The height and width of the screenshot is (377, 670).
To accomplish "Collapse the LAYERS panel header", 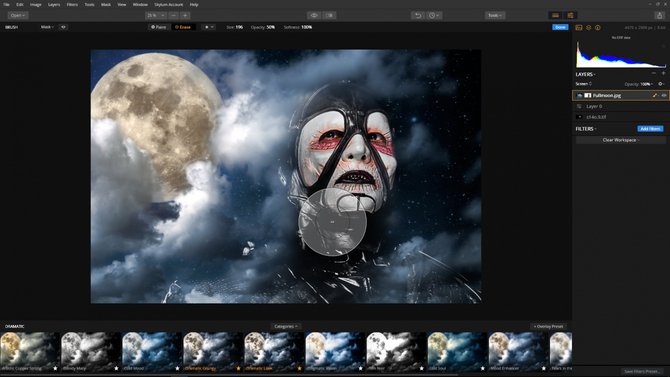I will point(585,74).
